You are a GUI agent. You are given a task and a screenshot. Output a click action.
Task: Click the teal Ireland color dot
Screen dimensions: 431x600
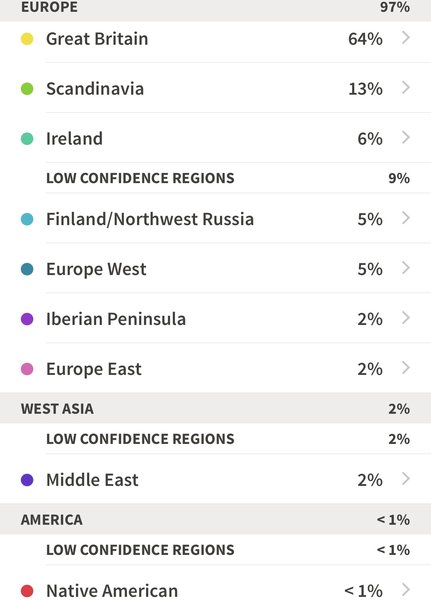[27, 139]
